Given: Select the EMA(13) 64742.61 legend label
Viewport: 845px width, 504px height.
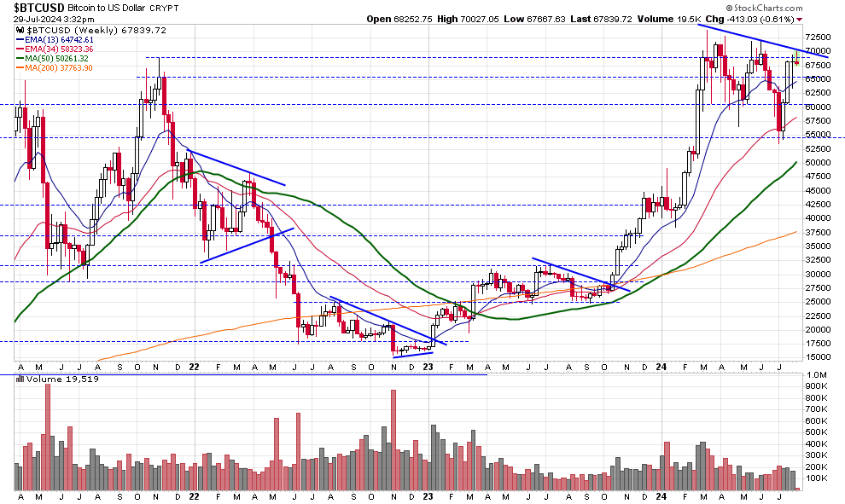Looking at the screenshot, I should point(59,40).
